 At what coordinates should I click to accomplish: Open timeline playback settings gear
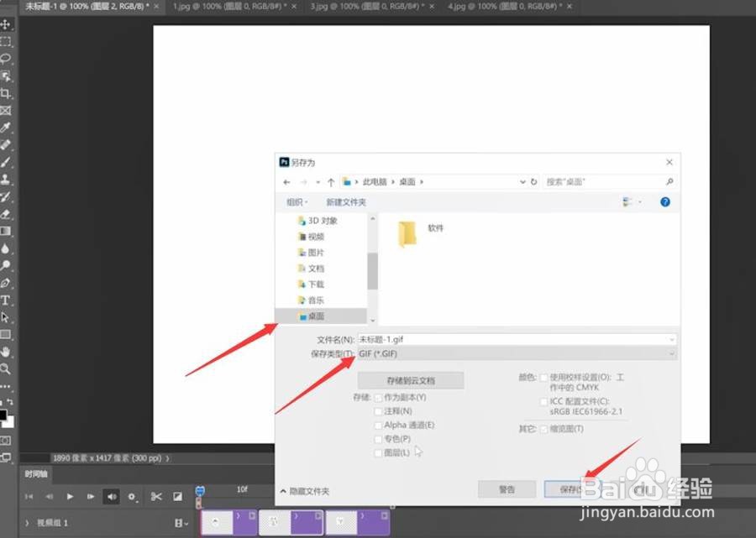[x=132, y=497]
